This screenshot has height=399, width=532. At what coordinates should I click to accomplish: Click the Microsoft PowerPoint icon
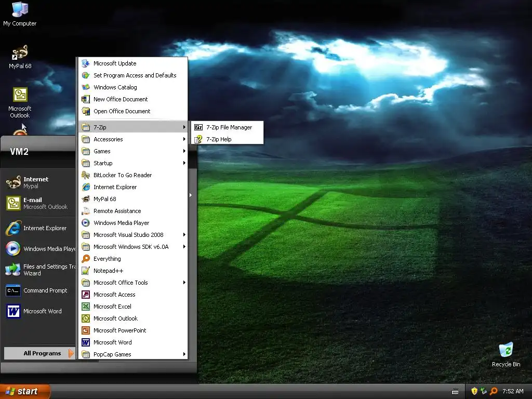coord(86,330)
